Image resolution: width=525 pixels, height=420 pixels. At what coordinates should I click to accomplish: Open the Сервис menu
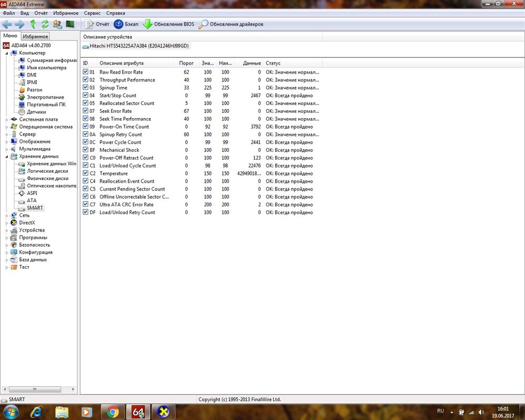pyautogui.click(x=92, y=13)
